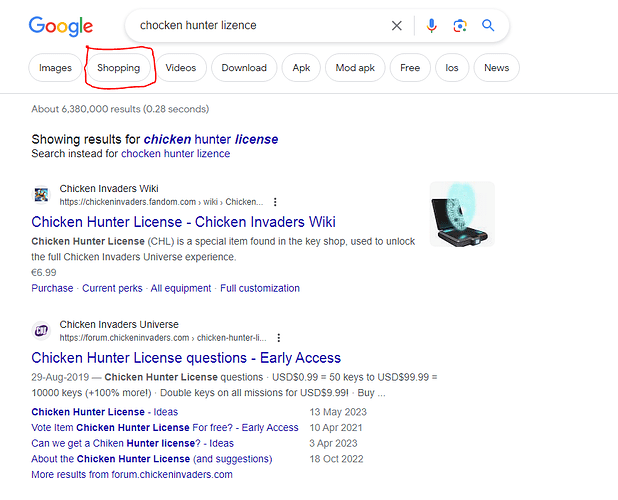The height and width of the screenshot is (500, 618).
Task: Click the license device thumbnail image
Action: coord(461,214)
